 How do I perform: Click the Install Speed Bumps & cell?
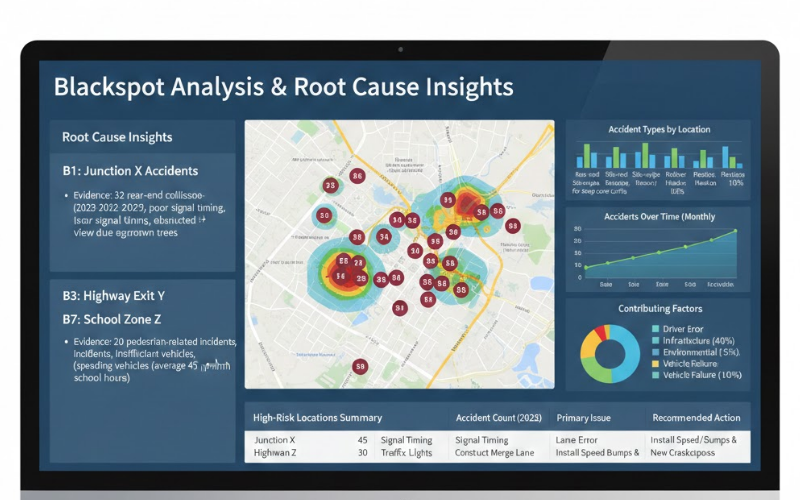point(597,453)
